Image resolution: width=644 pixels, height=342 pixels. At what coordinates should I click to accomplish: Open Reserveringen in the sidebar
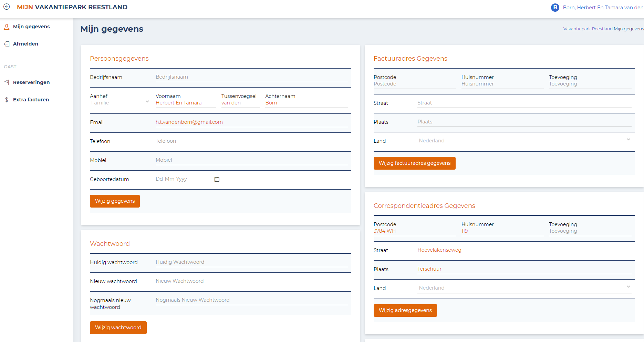coord(31,82)
